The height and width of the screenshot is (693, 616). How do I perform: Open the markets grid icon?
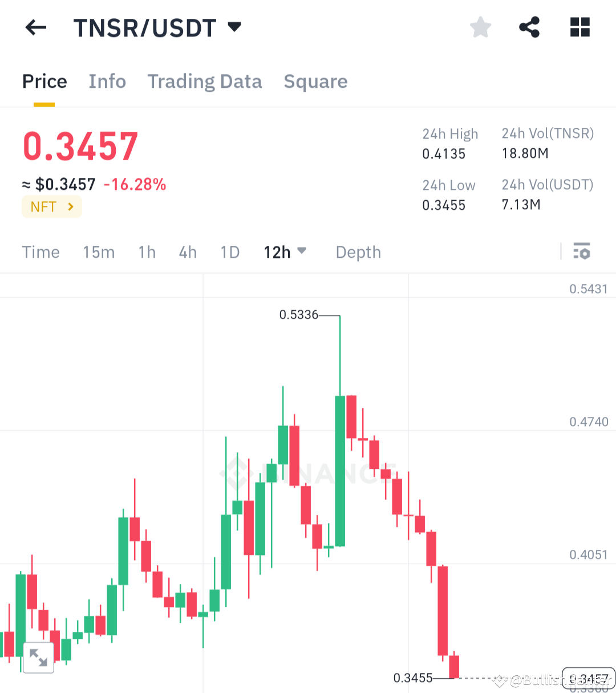tap(579, 26)
